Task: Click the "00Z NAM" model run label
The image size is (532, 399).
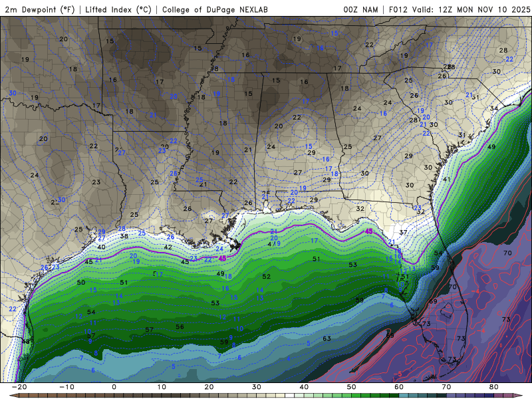Action: pos(360,9)
